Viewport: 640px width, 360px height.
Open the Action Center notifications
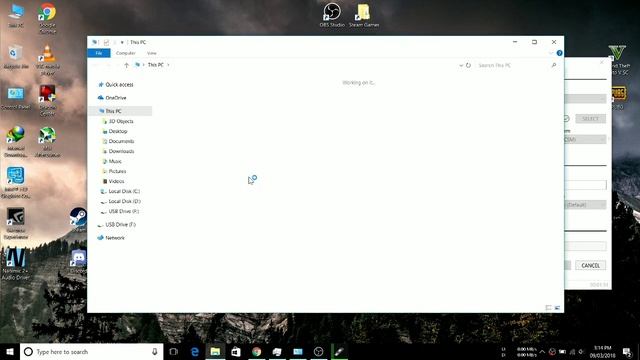pos(627,351)
